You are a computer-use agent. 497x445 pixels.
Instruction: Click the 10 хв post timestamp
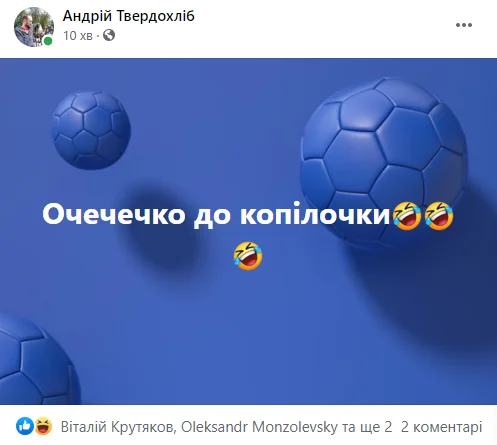78,35
